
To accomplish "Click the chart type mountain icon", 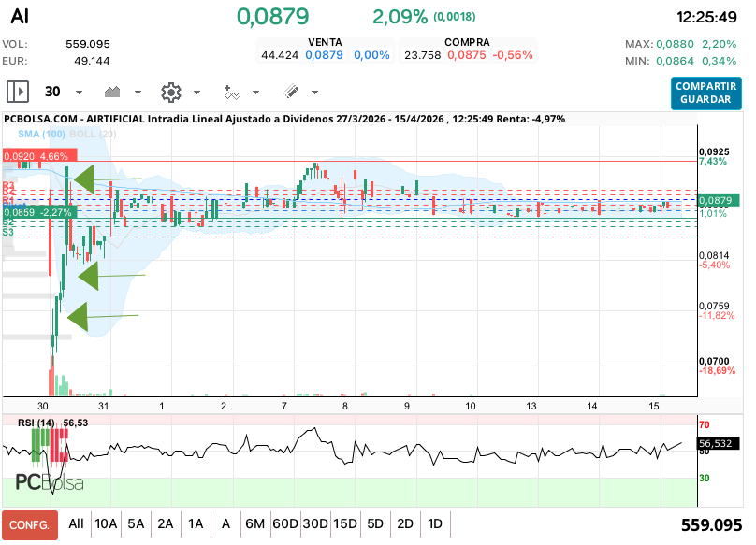I will point(114,92).
